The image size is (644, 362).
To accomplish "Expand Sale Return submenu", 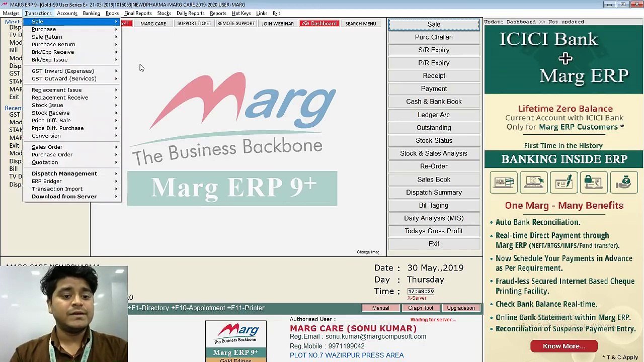I will (x=71, y=37).
